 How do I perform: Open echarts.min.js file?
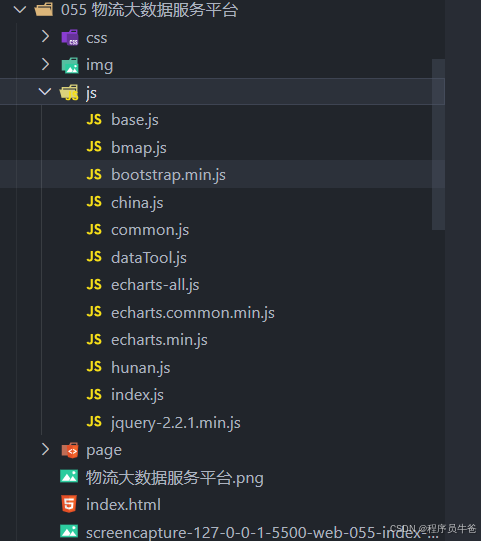159,340
